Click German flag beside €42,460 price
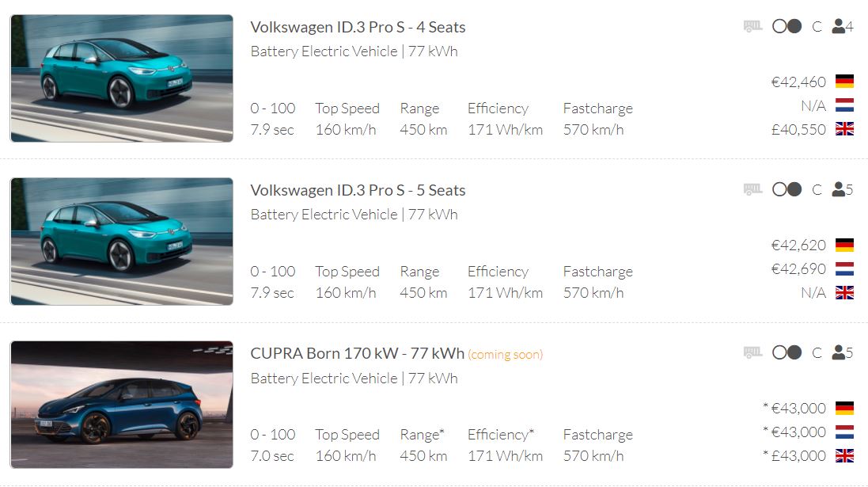This screenshot has width=868, height=487. [x=844, y=82]
